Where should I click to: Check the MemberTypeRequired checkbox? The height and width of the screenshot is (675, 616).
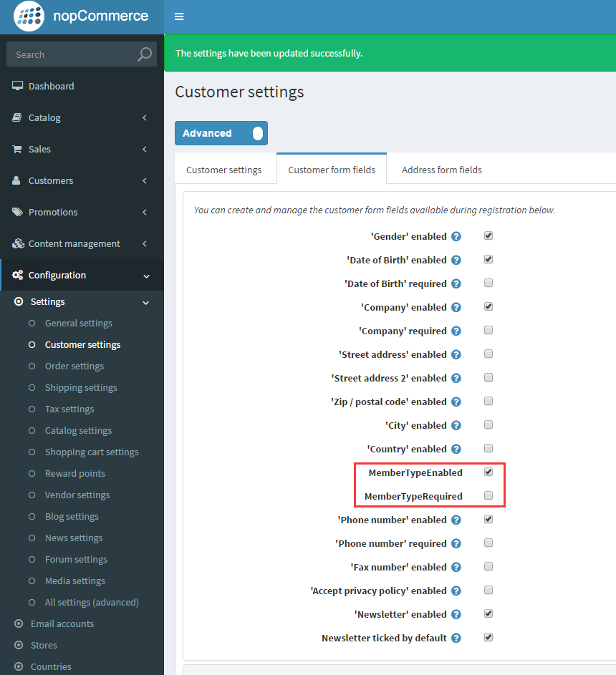point(488,495)
